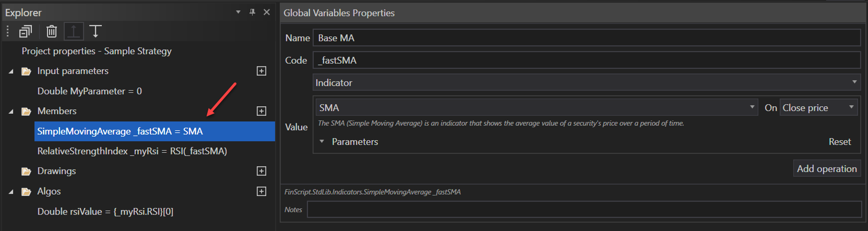
Task: Open the Close price source dropdown
Action: (x=851, y=107)
